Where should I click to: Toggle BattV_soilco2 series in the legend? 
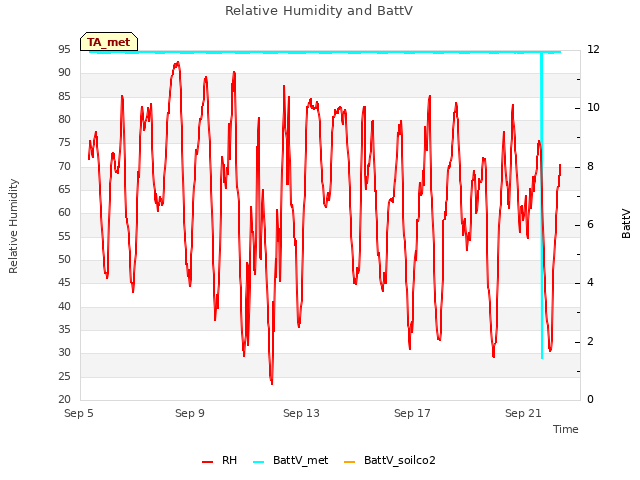[390, 460]
